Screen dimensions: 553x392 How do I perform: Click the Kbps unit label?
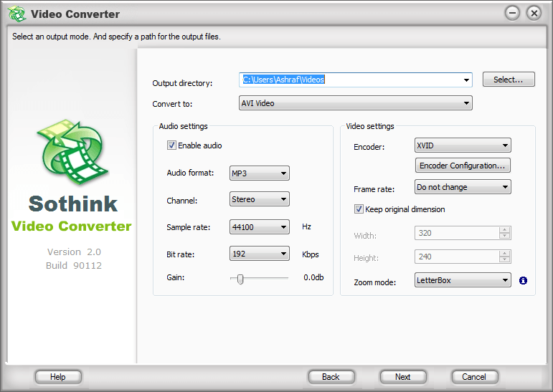click(311, 254)
